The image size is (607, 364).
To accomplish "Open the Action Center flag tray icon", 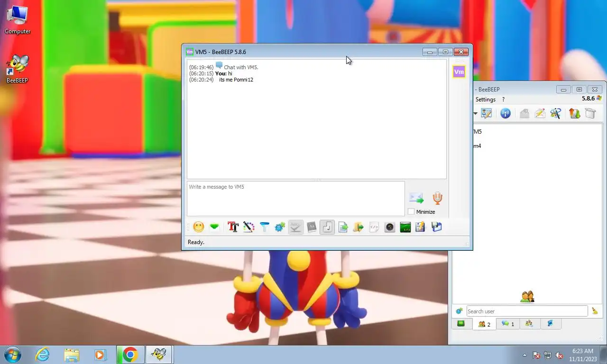I will pos(536,355).
